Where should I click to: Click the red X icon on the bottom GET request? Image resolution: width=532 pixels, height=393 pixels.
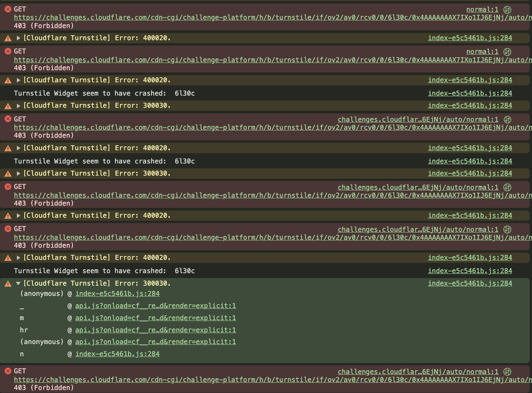coord(8,371)
